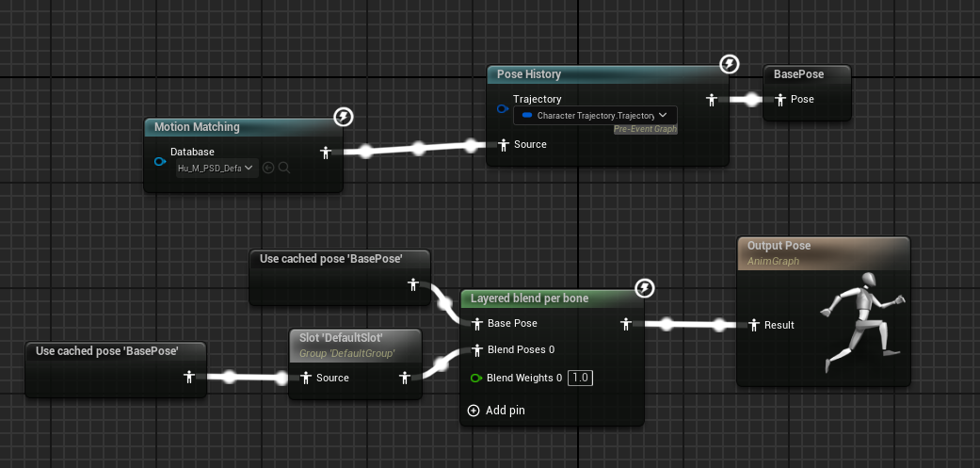Screen dimensions: 980x468
Task: Click the Base Pose input pin on Layered blend
Action: click(x=477, y=324)
